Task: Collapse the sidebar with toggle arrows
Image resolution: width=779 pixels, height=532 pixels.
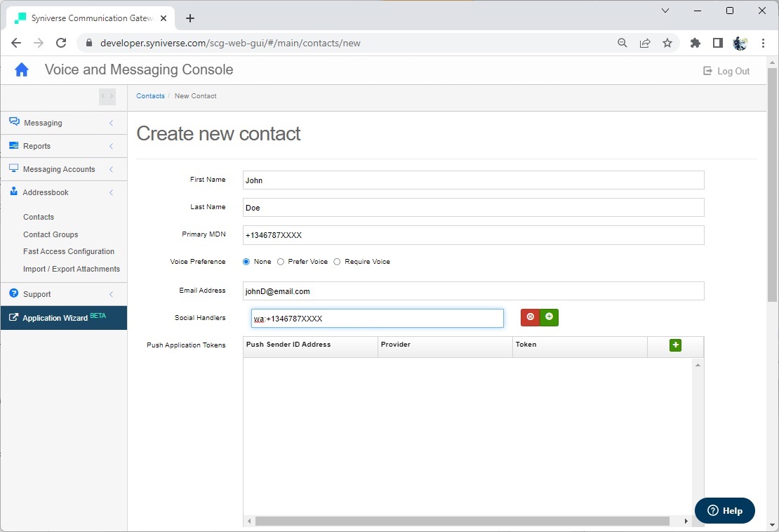Action: [x=107, y=96]
